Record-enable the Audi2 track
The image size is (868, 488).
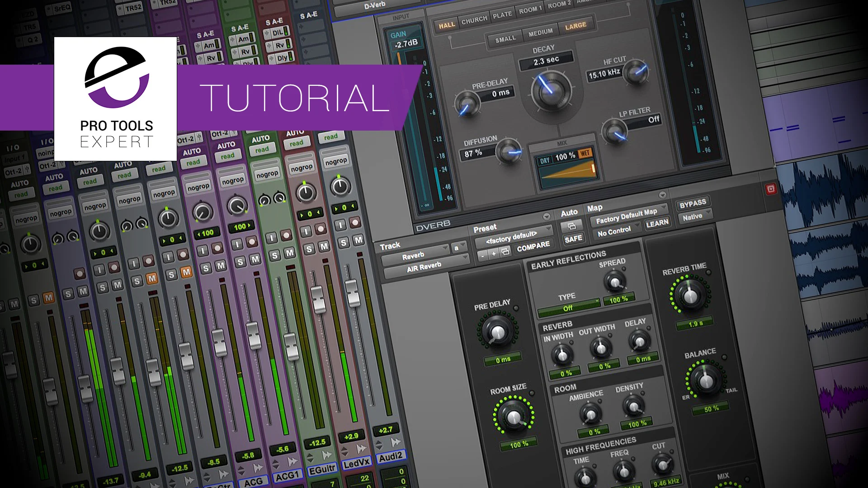point(355,222)
